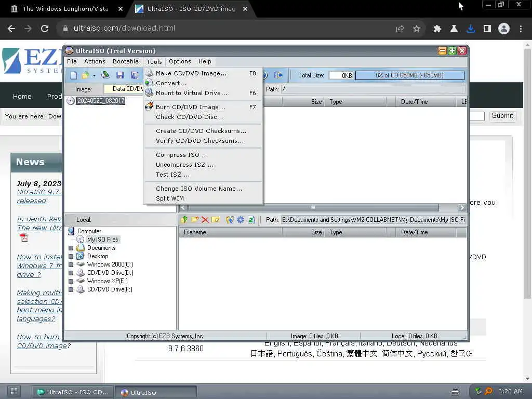532x399 pixels.
Task: Click the browser reload button
Action: tap(45, 29)
